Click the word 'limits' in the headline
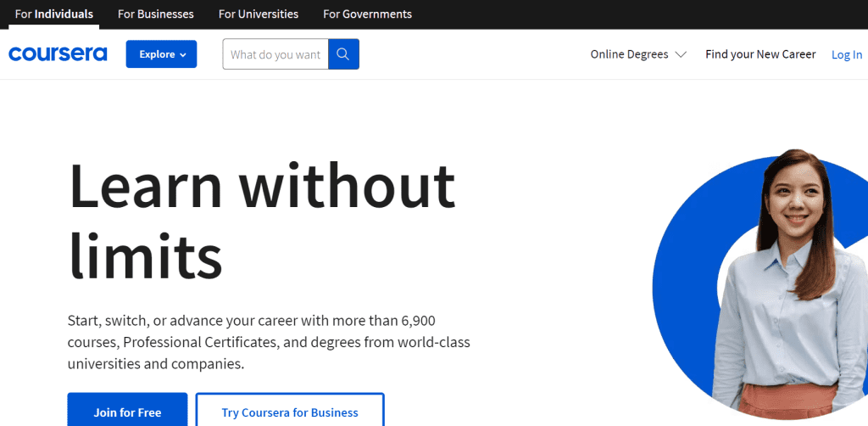The image size is (868, 426). (x=145, y=256)
